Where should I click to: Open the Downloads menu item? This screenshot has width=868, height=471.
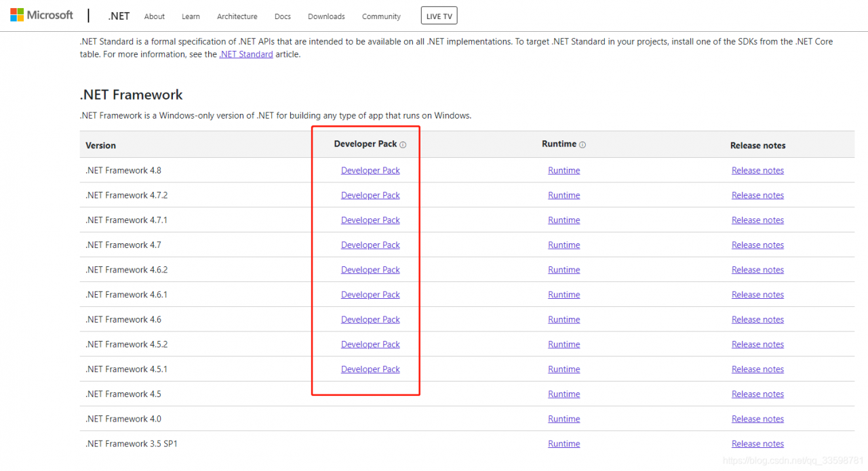[326, 16]
